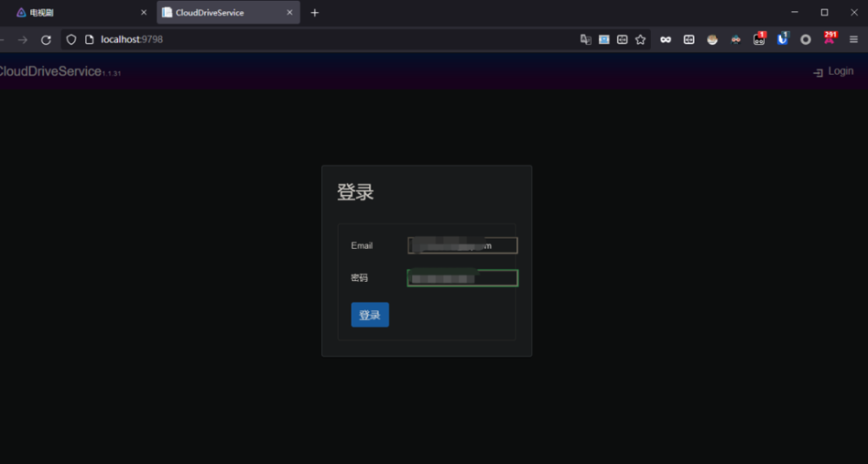
Task: Click the Login link in top-right header
Action: pos(833,72)
